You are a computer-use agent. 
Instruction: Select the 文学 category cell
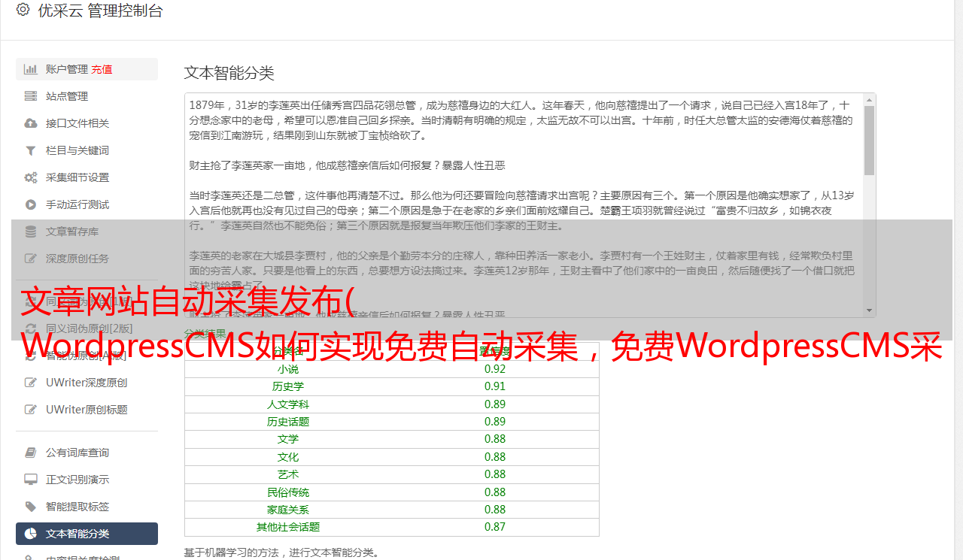(x=288, y=439)
